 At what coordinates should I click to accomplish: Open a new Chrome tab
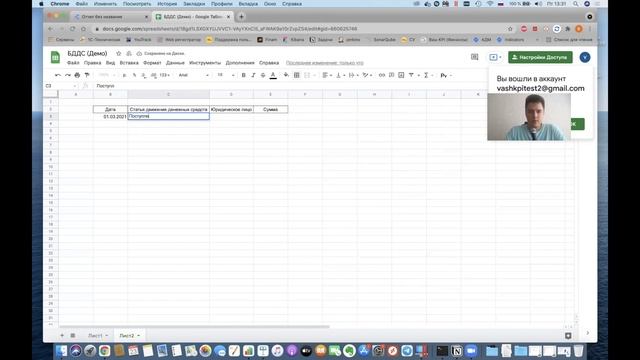coord(241,17)
